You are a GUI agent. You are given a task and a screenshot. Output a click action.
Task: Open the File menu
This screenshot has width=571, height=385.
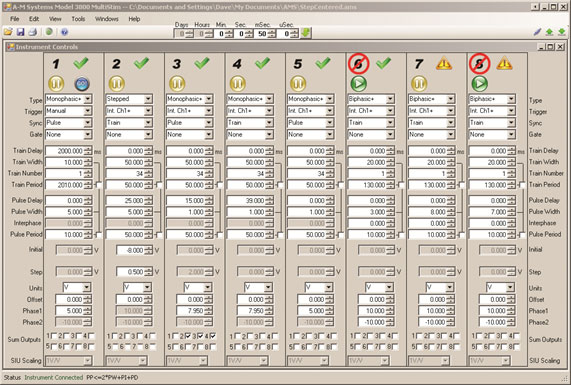pyautogui.click(x=15, y=19)
